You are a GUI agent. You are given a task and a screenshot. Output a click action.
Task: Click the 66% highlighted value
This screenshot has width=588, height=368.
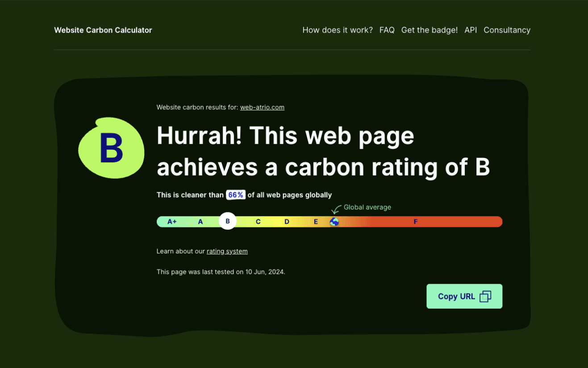pos(236,195)
